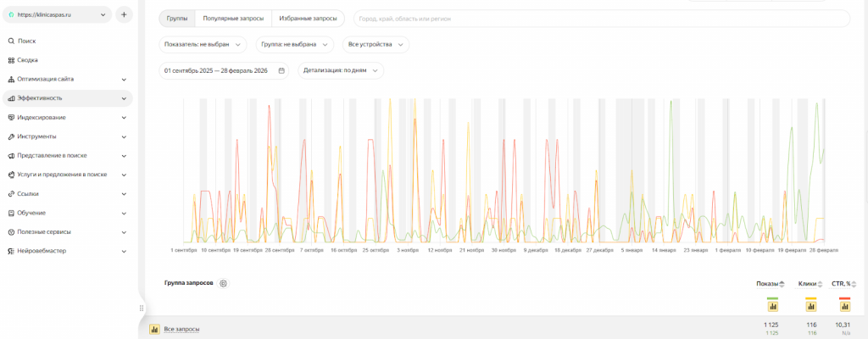Click the green Показы legend color bar
Viewport: 868px width, 339px height.
coord(773,298)
